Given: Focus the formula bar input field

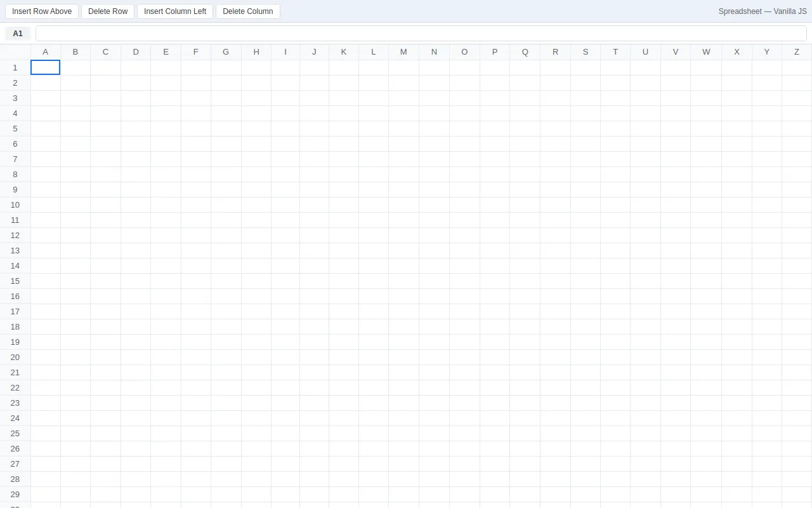Looking at the screenshot, I should (x=421, y=34).
